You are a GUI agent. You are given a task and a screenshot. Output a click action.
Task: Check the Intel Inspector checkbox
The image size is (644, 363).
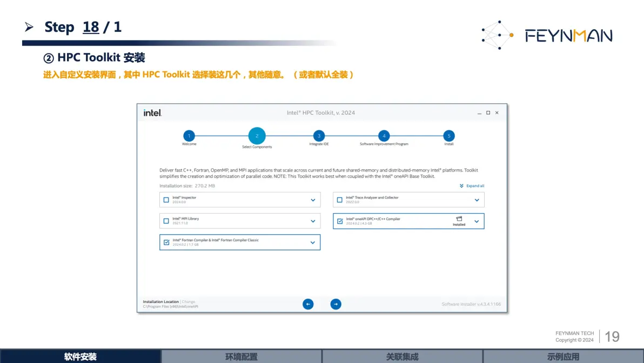tap(166, 200)
